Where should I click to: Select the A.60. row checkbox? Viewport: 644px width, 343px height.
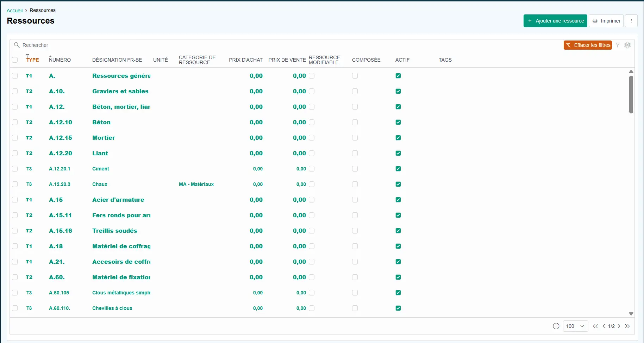pyautogui.click(x=15, y=277)
